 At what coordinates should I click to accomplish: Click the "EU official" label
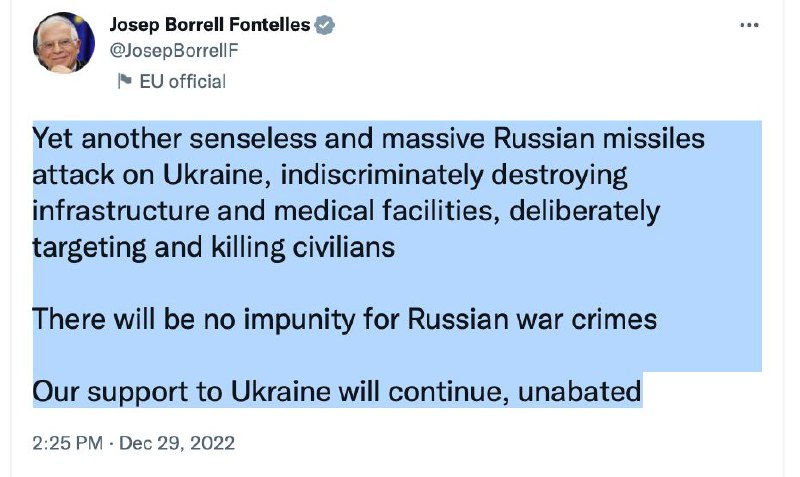click(x=183, y=82)
